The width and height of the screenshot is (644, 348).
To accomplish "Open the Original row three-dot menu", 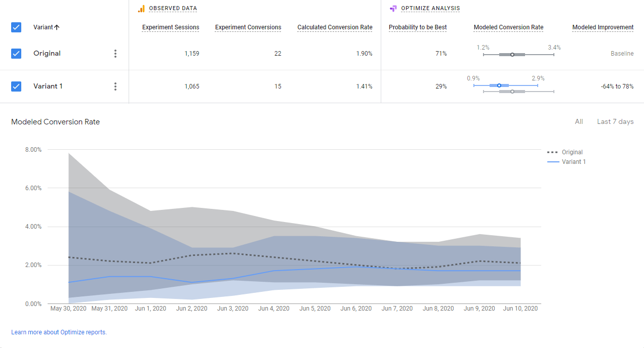I will coord(115,54).
